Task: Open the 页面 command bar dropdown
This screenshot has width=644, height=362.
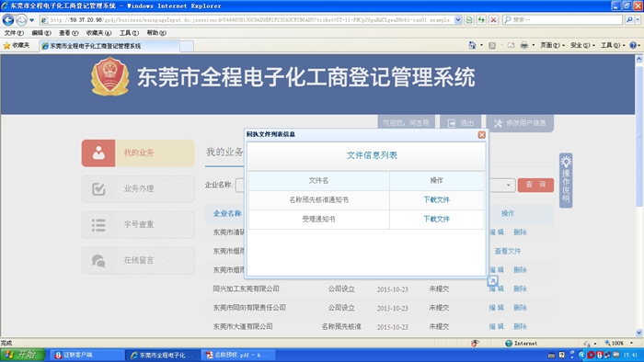Action: [552, 45]
